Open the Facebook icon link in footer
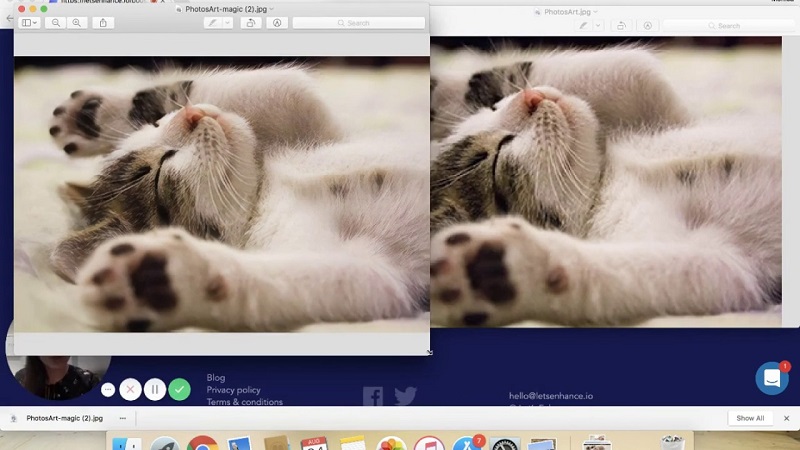The height and width of the screenshot is (450, 800). pyautogui.click(x=373, y=397)
